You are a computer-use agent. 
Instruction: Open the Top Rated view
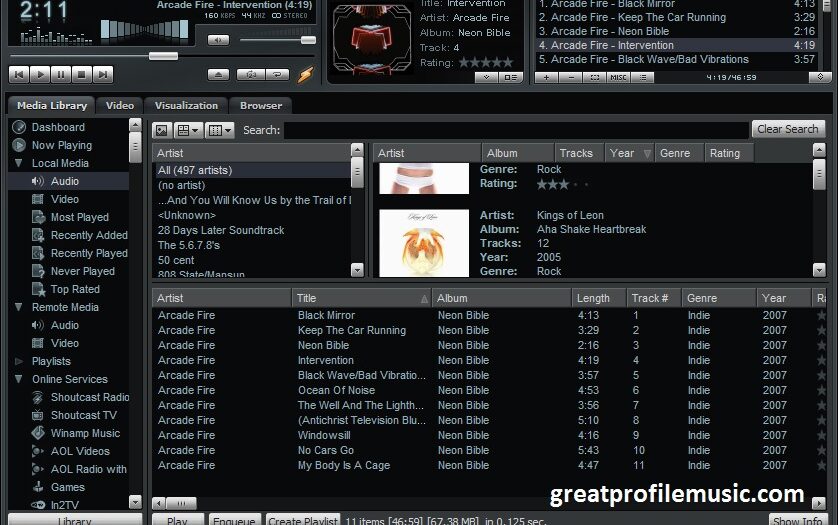[75, 289]
